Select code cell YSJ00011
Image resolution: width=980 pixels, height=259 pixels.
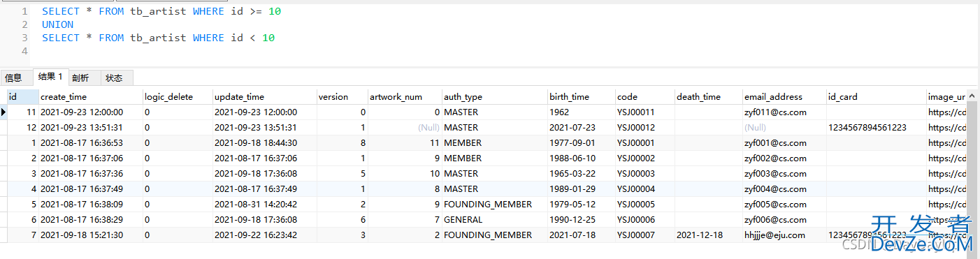coord(644,112)
